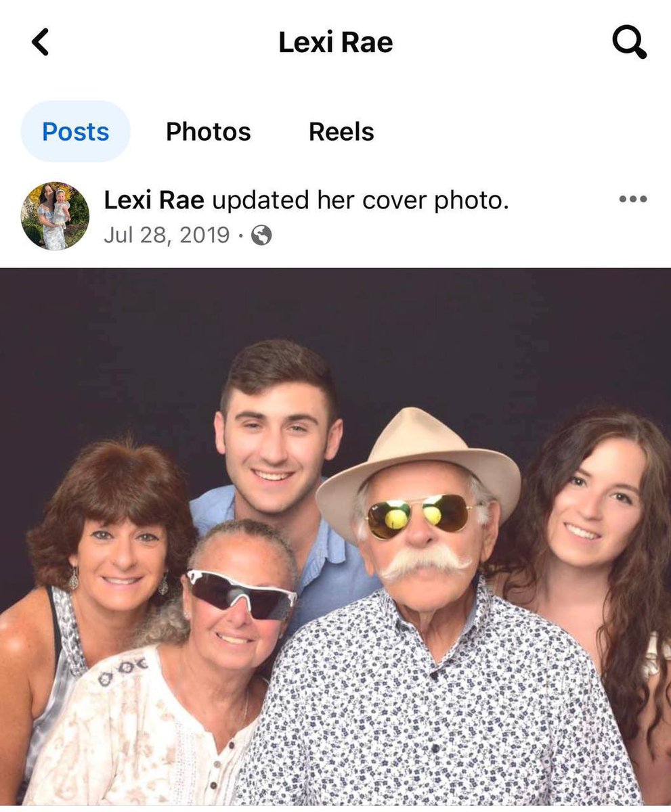Click the tan fedora hat in the photo
The width and height of the screenshot is (671, 812).
coord(418,467)
